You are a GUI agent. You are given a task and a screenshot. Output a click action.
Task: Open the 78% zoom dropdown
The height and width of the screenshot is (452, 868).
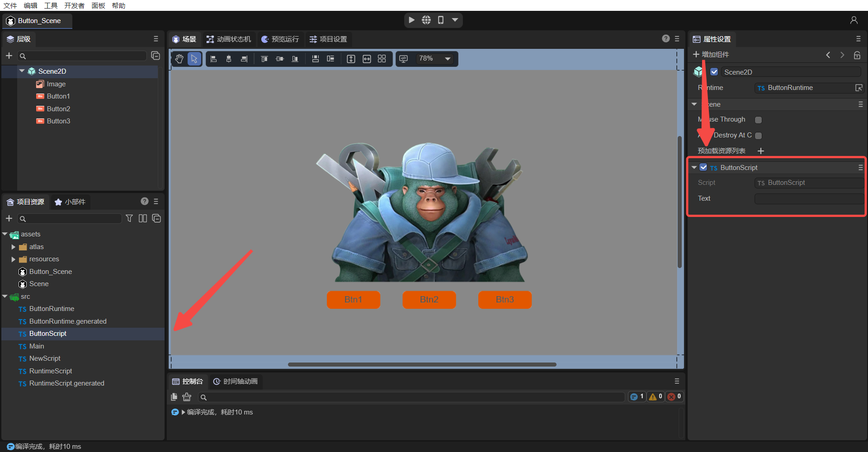[448, 59]
